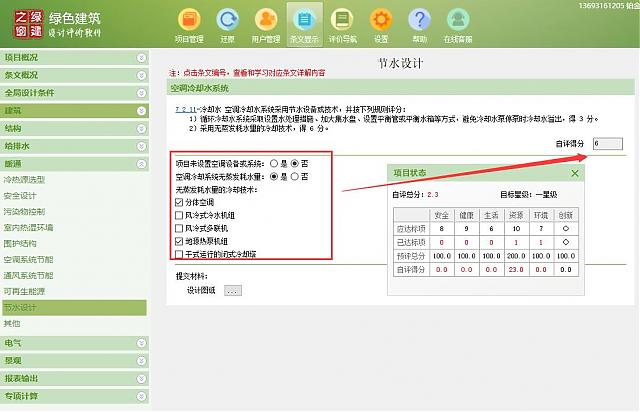
Task: Expand the 建筑 section
Action: [141, 111]
